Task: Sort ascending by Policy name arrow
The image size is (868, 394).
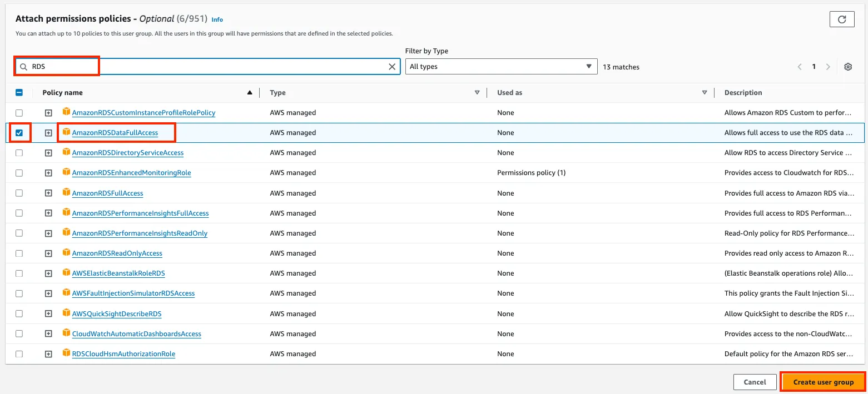Action: pyautogui.click(x=250, y=93)
